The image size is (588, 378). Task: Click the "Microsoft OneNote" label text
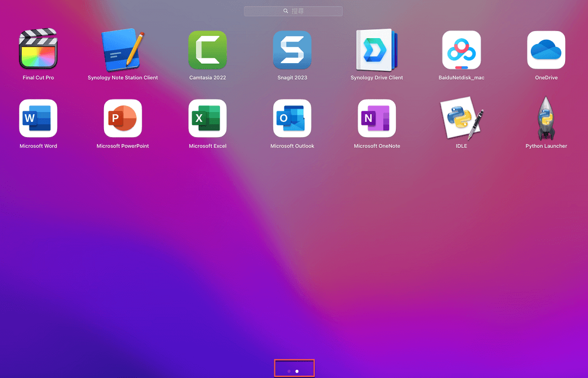(x=377, y=146)
